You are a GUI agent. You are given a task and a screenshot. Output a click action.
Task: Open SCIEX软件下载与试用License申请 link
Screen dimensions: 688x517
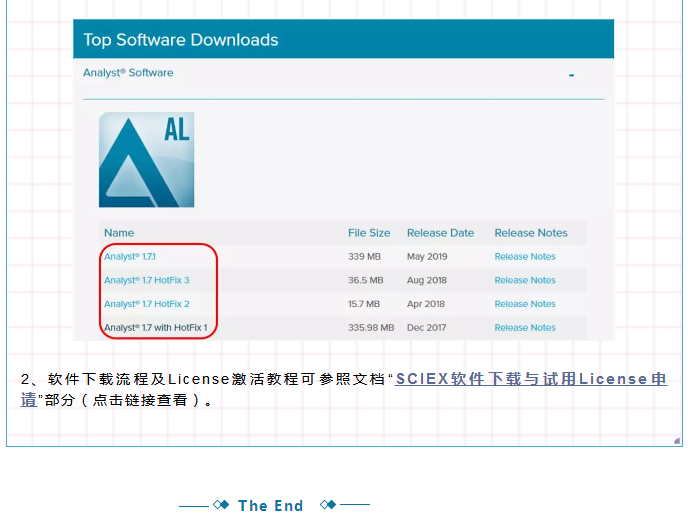point(531,379)
